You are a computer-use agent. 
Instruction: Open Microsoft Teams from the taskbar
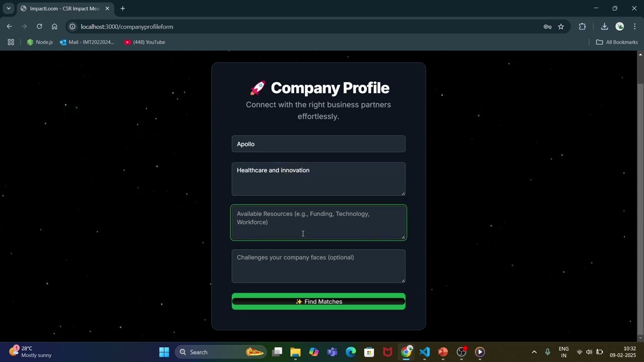pyautogui.click(x=332, y=352)
